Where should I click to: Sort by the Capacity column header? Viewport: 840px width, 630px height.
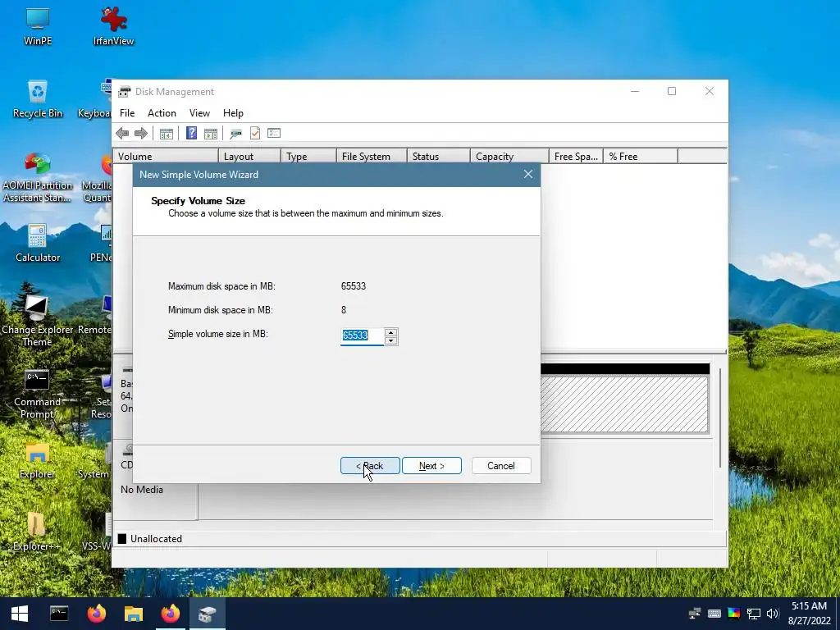[509, 157]
